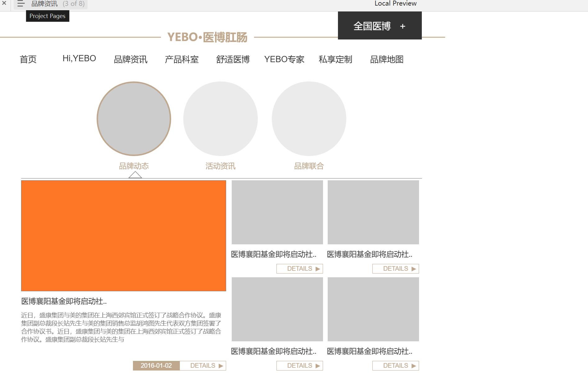Open bottom-left gray news thumbnail
Viewport: 588px width, 387px height.
(x=277, y=309)
